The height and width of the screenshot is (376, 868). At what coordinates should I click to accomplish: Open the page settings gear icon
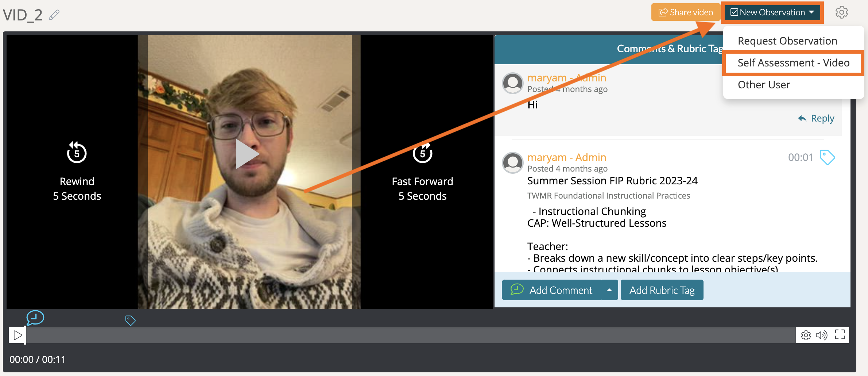[841, 12]
